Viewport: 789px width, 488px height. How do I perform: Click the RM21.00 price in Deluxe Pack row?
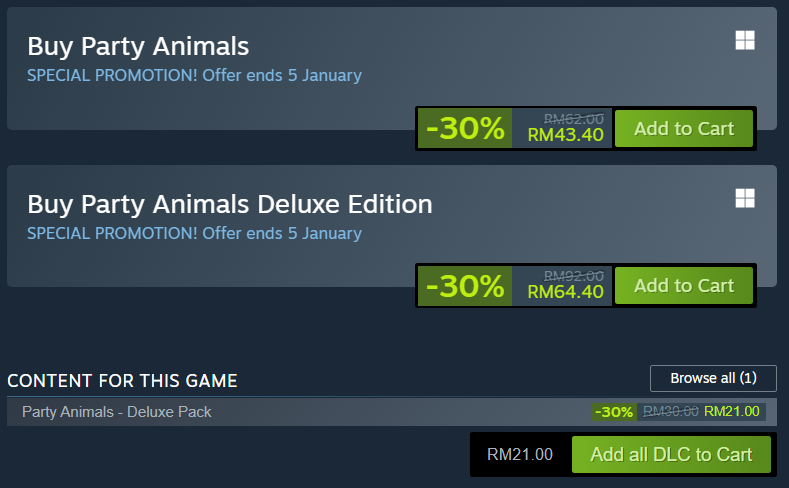(x=732, y=411)
